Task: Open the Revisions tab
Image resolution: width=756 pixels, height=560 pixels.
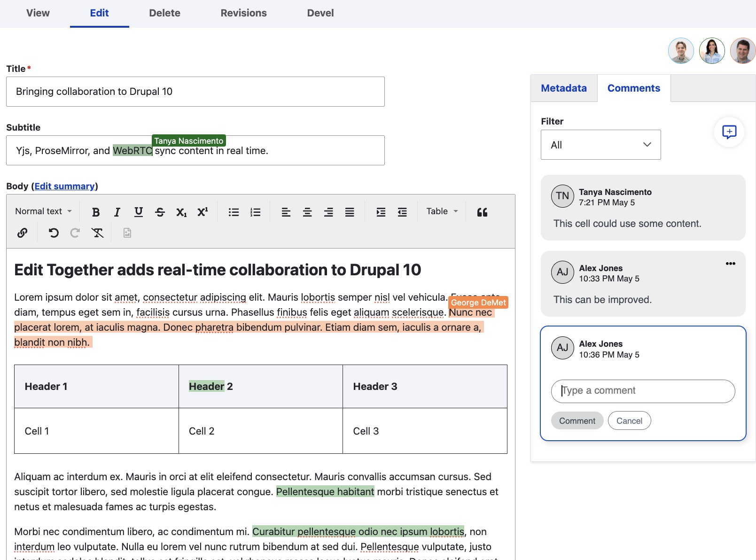Action: pyautogui.click(x=243, y=13)
